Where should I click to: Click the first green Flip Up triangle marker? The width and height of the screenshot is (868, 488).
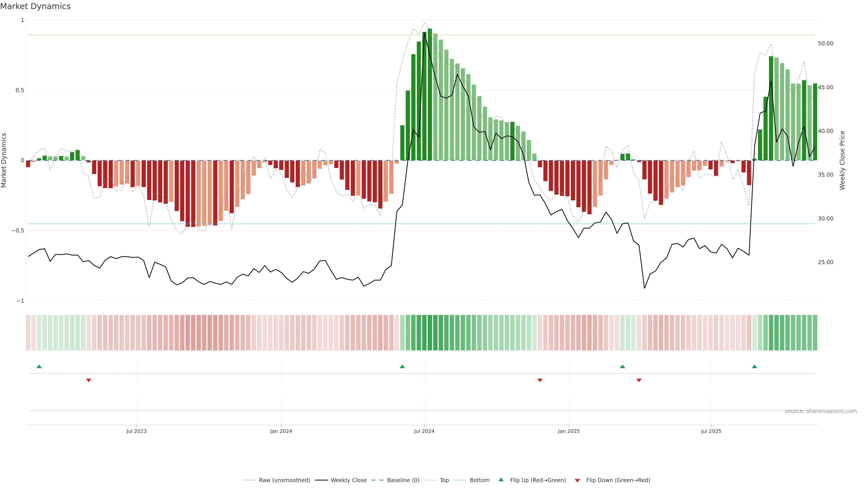[x=39, y=366]
